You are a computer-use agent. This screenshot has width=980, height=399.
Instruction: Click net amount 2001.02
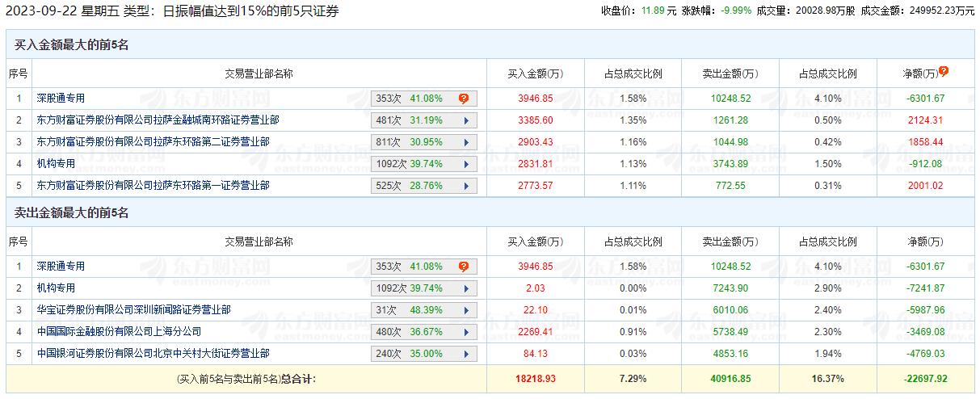[925, 186]
